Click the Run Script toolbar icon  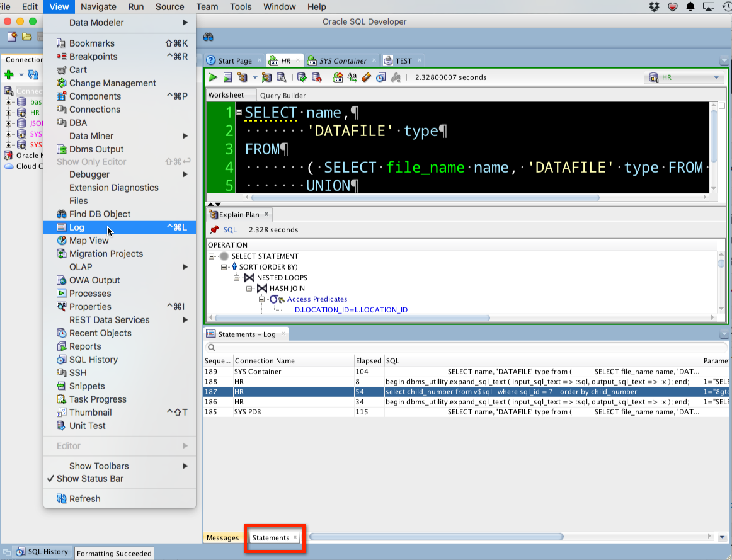tap(228, 76)
